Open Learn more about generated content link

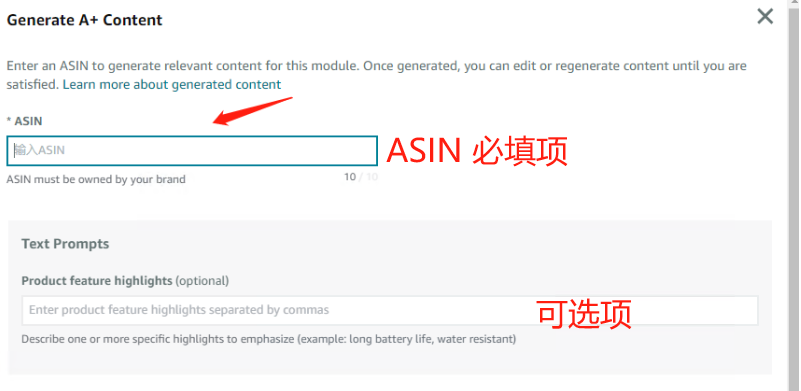(172, 84)
